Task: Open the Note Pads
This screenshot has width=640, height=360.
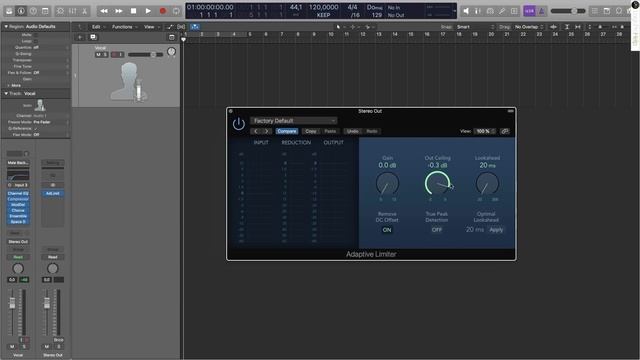Action: coord(607,11)
